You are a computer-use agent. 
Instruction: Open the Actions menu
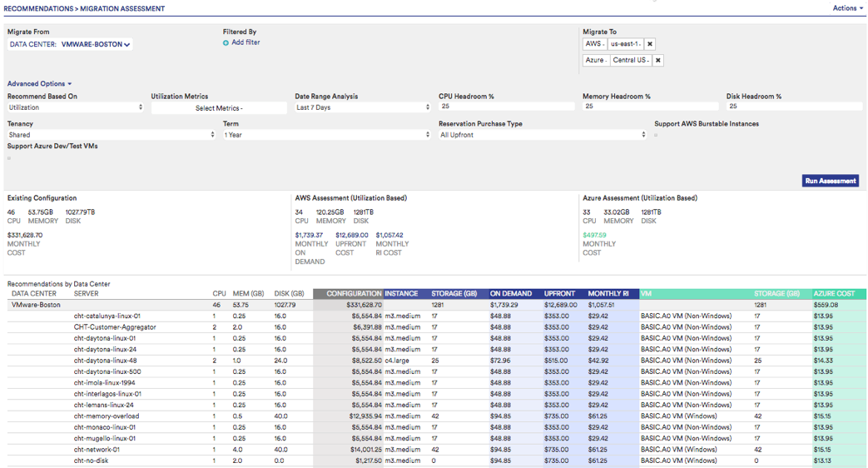(847, 8)
